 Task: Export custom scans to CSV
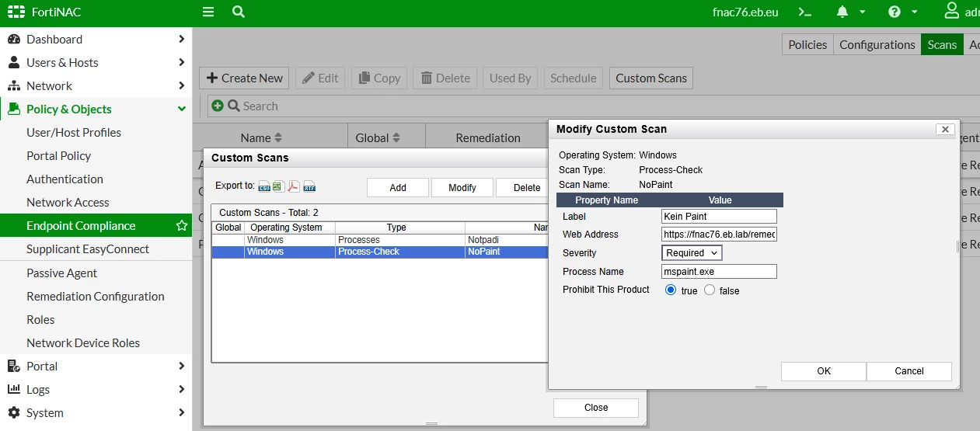click(x=264, y=186)
